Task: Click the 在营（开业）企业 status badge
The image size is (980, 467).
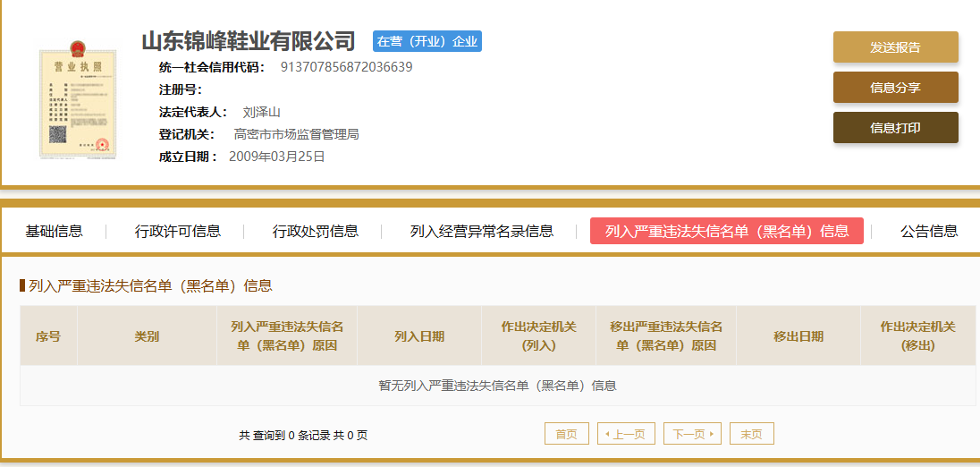Action: [x=427, y=41]
